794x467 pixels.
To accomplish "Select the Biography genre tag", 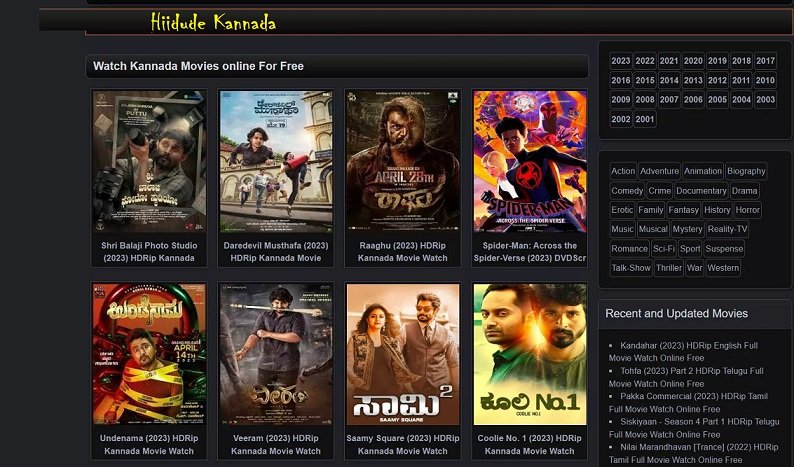I will tap(746, 171).
